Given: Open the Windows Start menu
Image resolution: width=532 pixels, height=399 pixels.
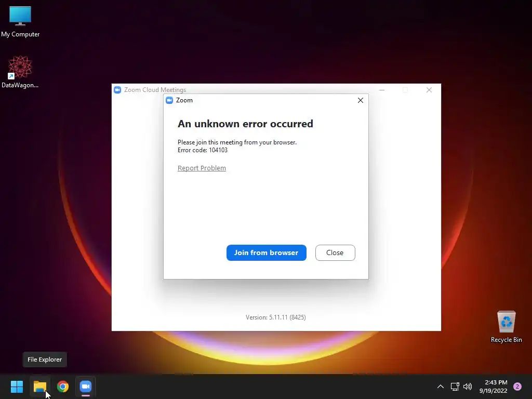Looking at the screenshot, I should tap(17, 387).
